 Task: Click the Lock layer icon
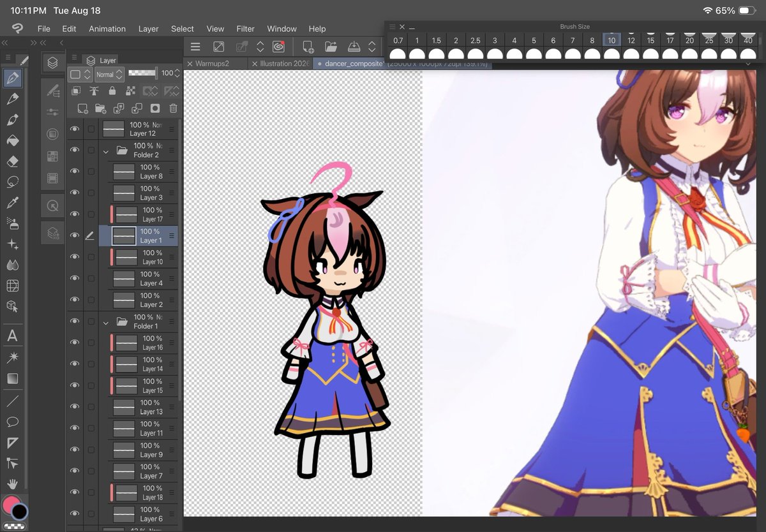tap(112, 91)
